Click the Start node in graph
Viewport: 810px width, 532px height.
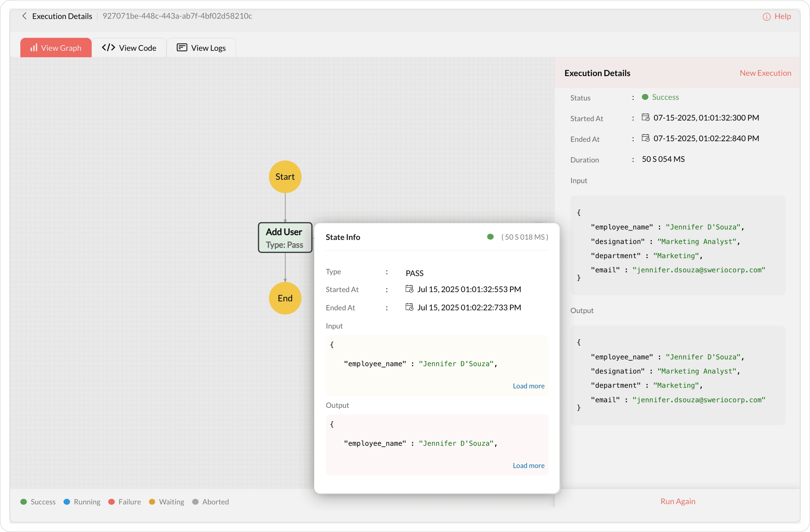pyautogui.click(x=285, y=177)
